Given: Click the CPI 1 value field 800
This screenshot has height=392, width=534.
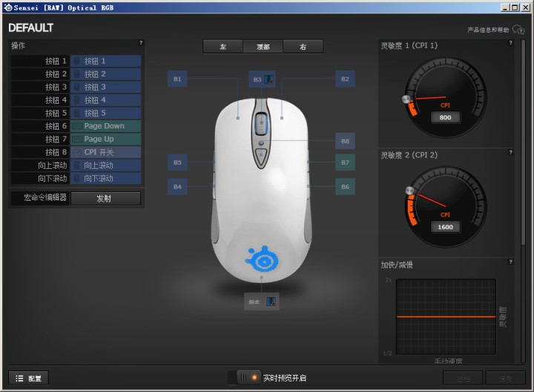Looking at the screenshot, I should tap(445, 117).
